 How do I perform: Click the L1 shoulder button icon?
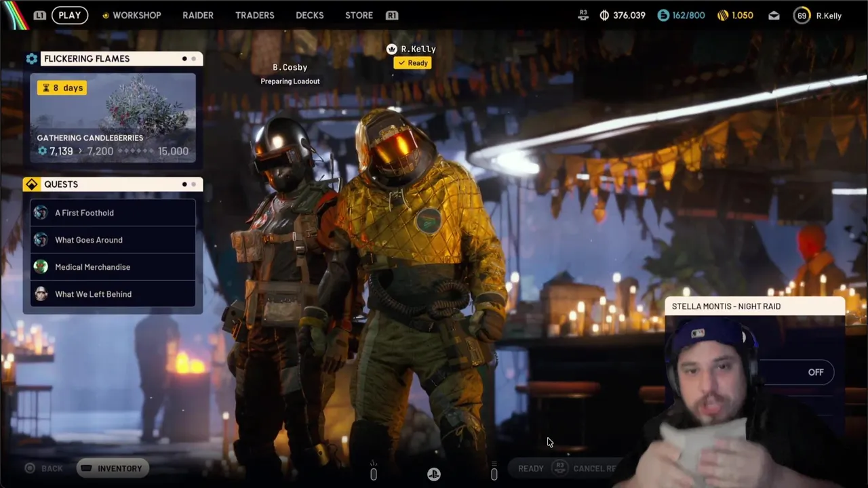click(40, 15)
